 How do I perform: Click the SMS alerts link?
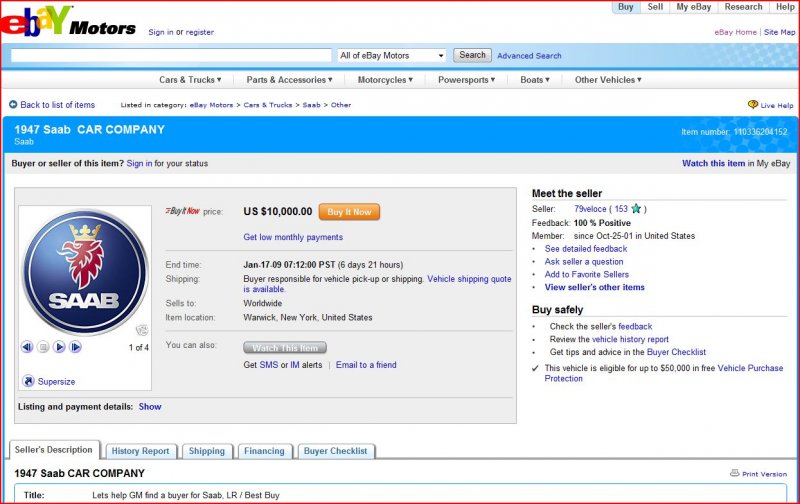269,365
